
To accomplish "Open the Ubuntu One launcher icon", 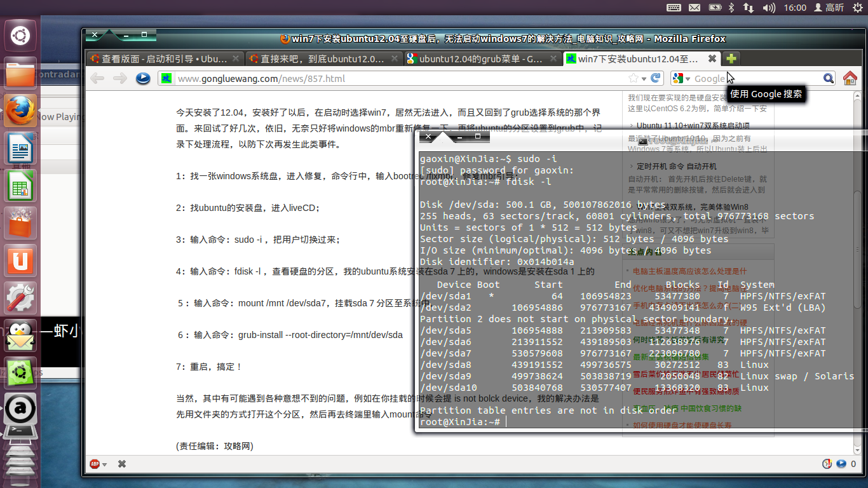I will 20,260.
